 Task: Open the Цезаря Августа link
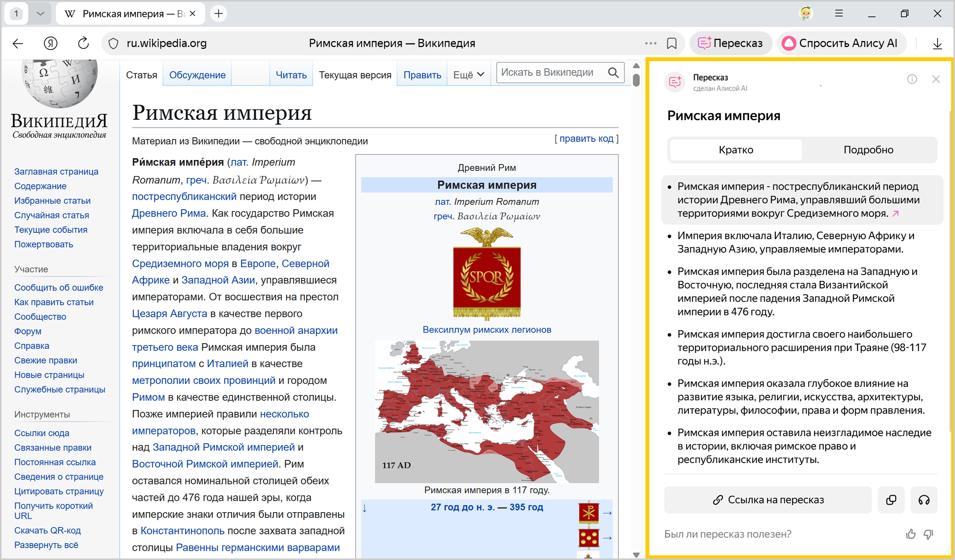[169, 314]
